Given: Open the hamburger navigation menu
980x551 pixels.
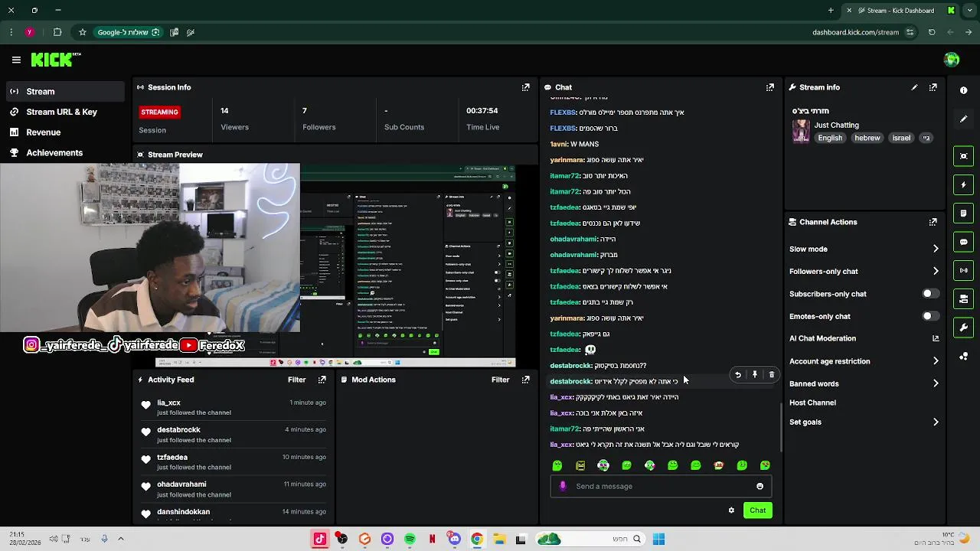Looking at the screenshot, I should [x=16, y=60].
